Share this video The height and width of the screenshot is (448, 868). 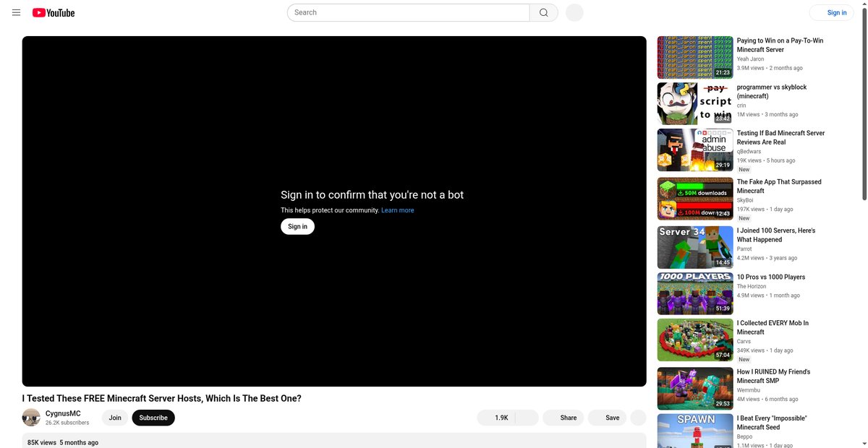(563, 418)
